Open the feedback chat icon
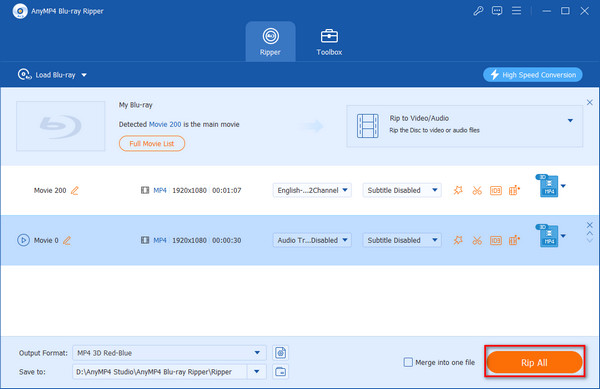Viewport: 600px width, 389px height. tap(497, 11)
